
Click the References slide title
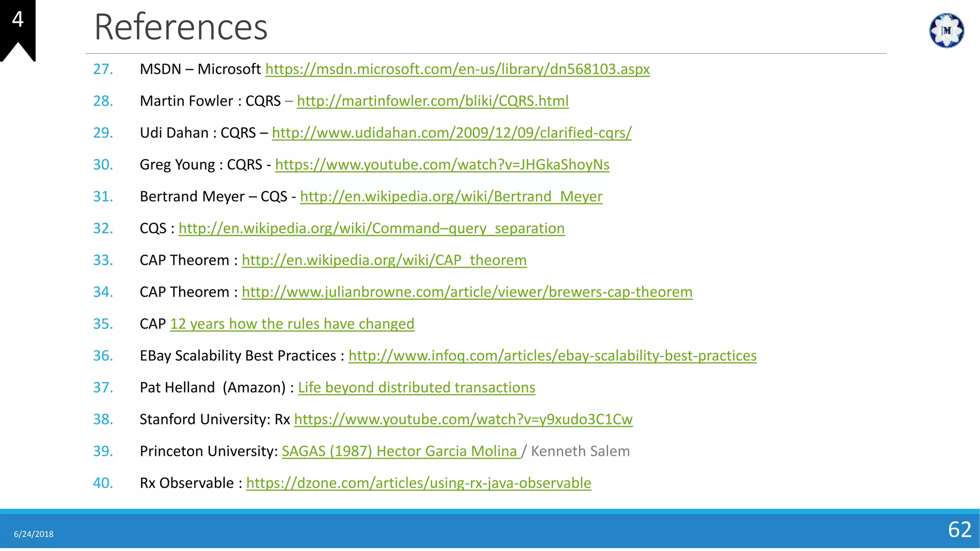click(x=180, y=27)
